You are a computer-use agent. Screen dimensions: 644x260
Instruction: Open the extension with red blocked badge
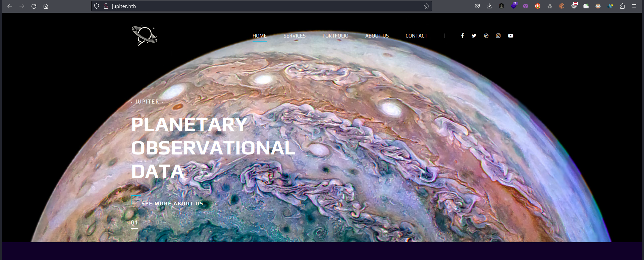574,5
